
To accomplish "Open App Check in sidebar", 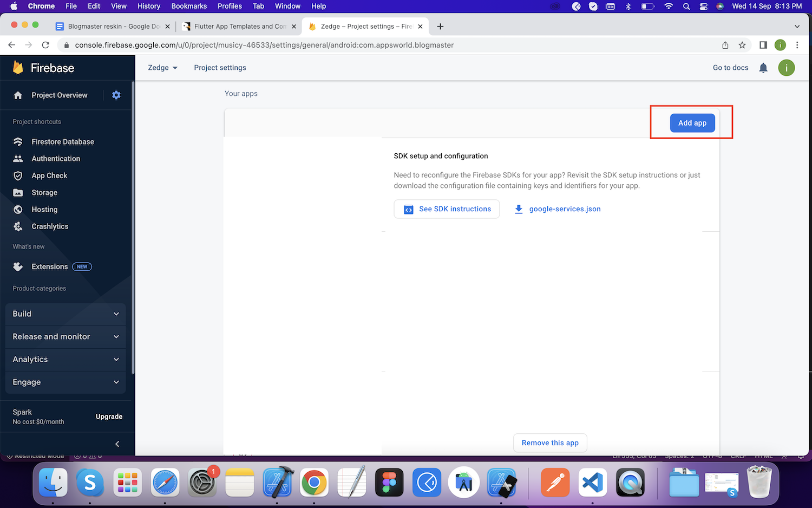I will click(x=49, y=175).
